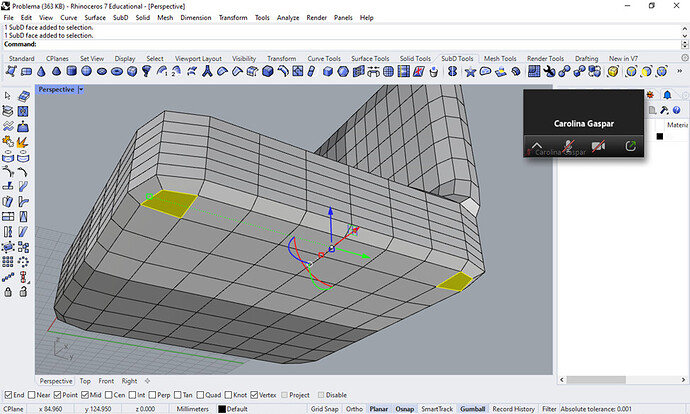The height and width of the screenshot is (414, 690).
Task: Click the black Default layer color swatch
Action: 222,409
